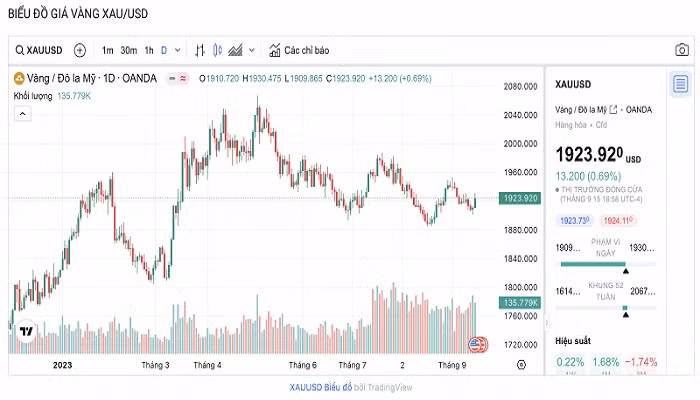
Task: Select the candlestick chart style icon
Action: point(217,50)
